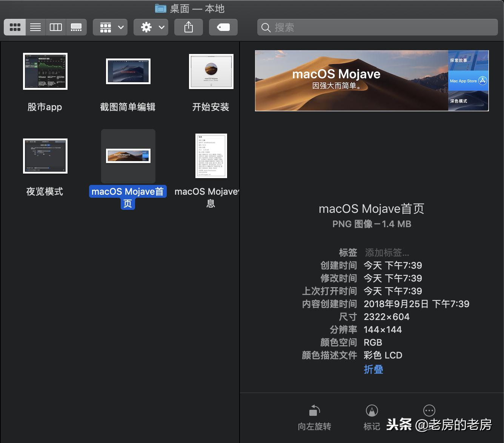Open the Share icon in the toolbar

[x=188, y=27]
